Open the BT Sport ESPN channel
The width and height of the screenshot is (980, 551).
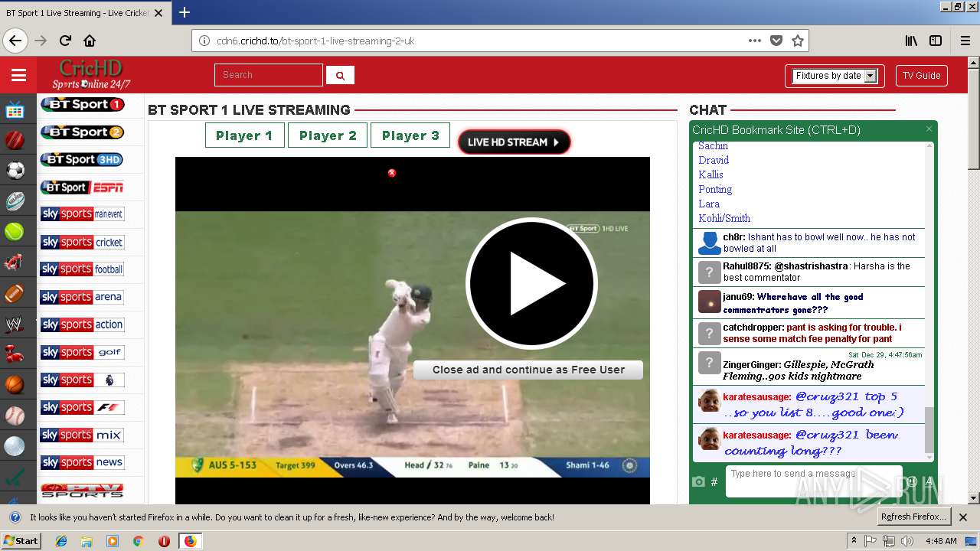[82, 187]
